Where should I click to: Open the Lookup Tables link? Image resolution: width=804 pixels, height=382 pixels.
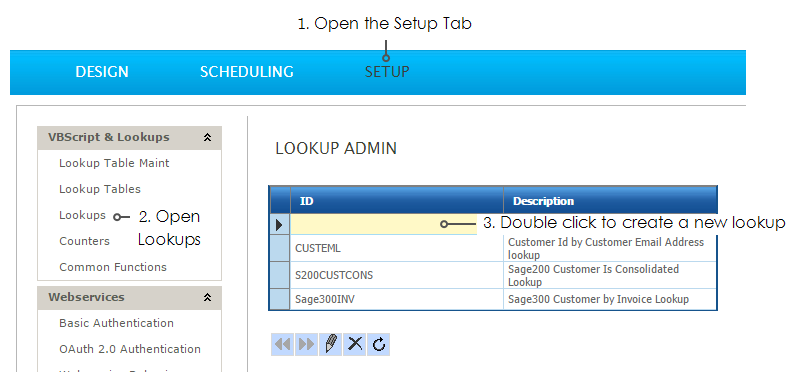coord(100,189)
